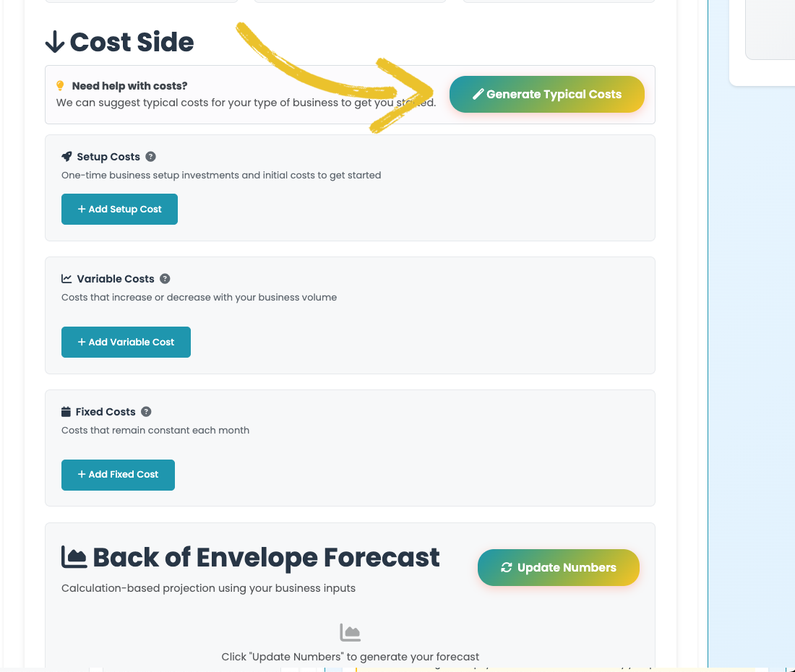Screen dimensions: 795x672
Task: Click the line chart icon beside Variable Costs
Action: coord(66,279)
